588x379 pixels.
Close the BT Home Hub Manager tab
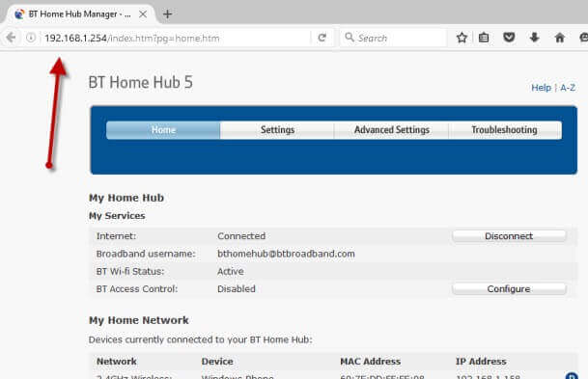pyautogui.click(x=143, y=14)
